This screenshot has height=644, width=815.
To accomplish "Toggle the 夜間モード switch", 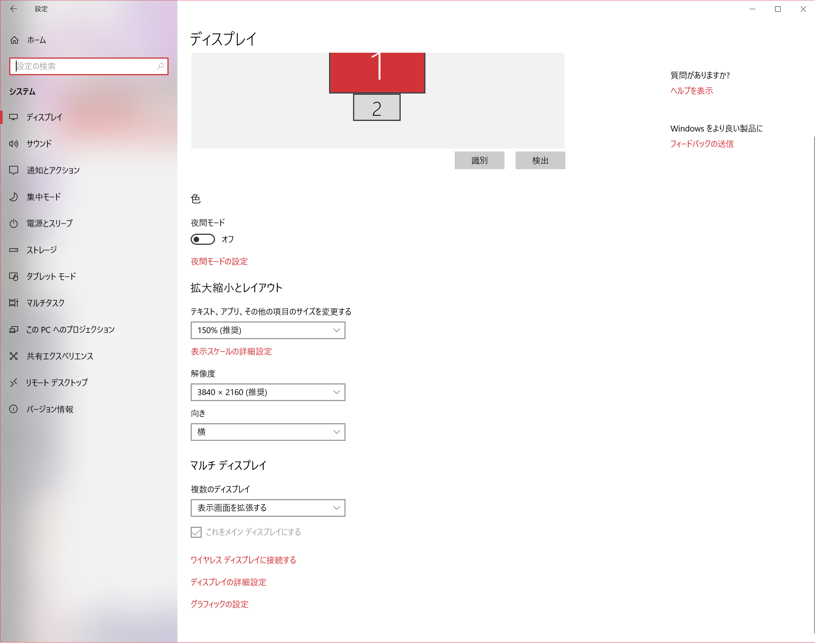I will pyautogui.click(x=202, y=239).
